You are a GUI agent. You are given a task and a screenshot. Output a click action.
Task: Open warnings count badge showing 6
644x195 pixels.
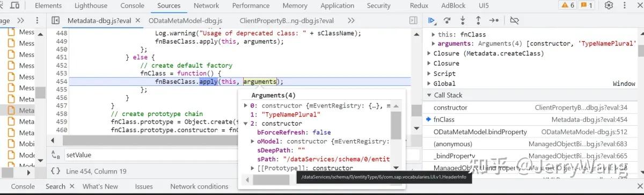[568, 5]
